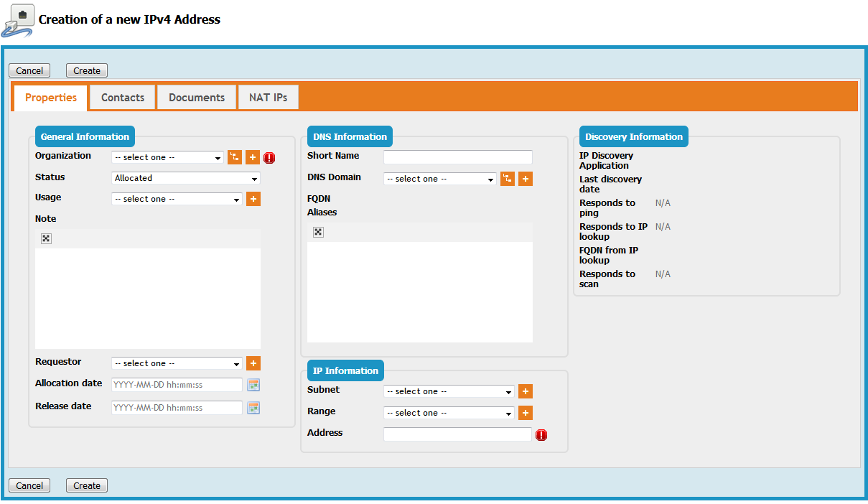
Task: Switch to the Contacts tab
Action: pyautogui.click(x=123, y=98)
